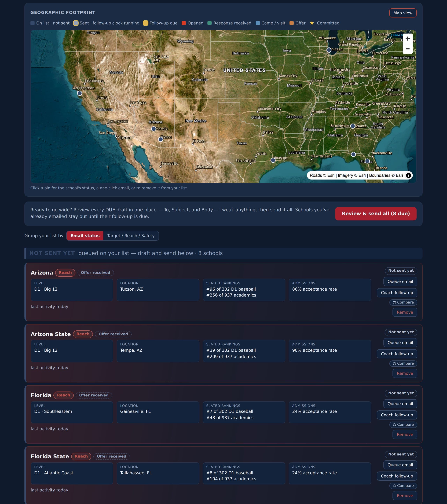This screenshot has width=447, height=504.
Task: Group list by Email status
Action: click(x=85, y=236)
